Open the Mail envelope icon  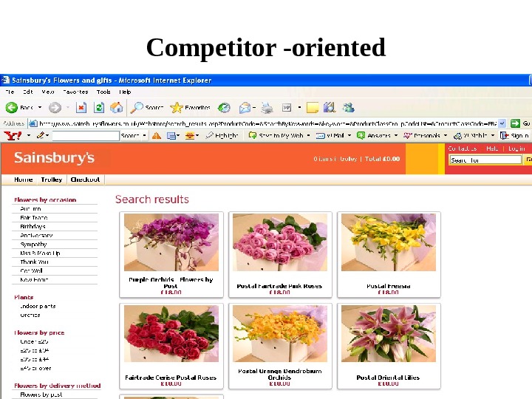(245, 108)
